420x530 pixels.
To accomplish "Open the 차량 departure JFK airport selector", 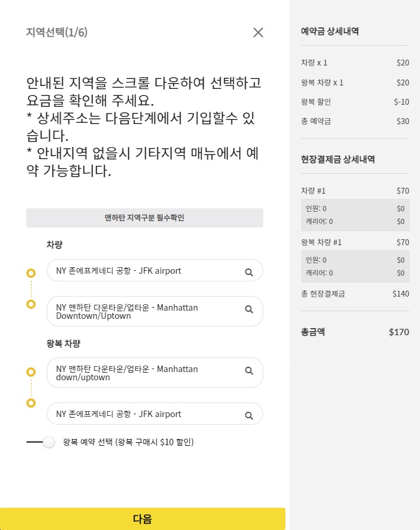I will click(146, 271).
